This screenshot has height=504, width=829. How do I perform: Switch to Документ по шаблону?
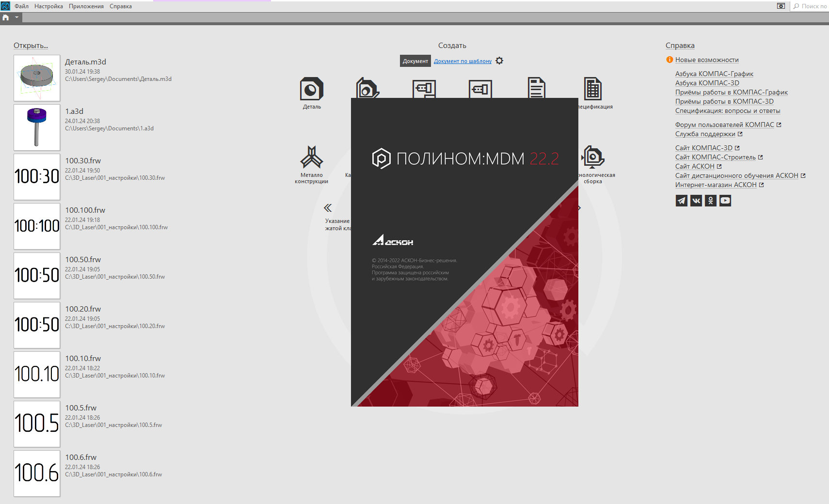462,61
